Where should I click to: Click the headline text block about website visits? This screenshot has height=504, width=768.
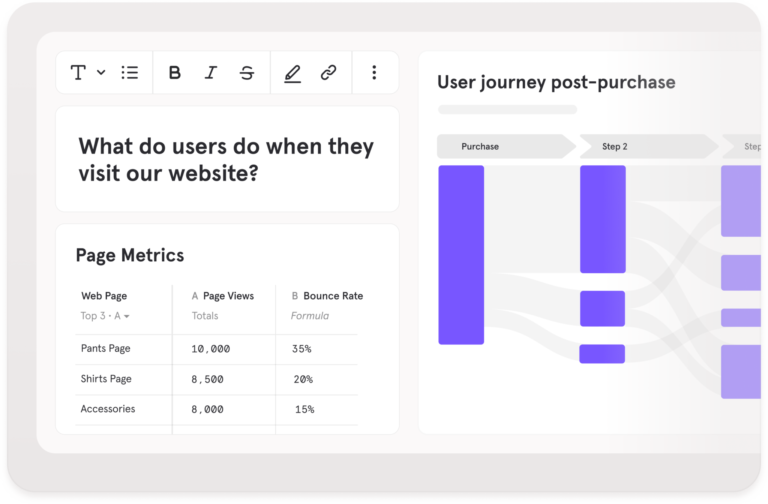[x=226, y=160]
